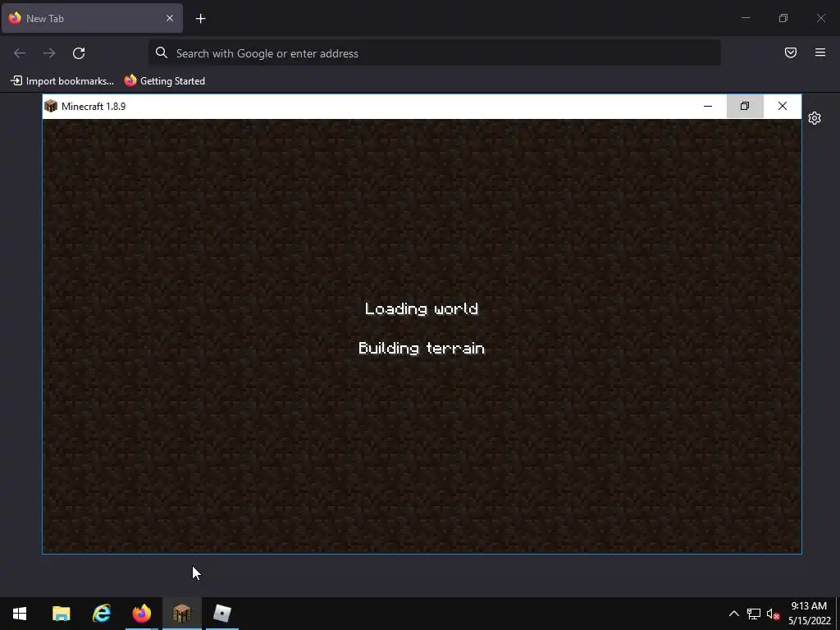Open the Save to Pocket icon

[x=790, y=52]
